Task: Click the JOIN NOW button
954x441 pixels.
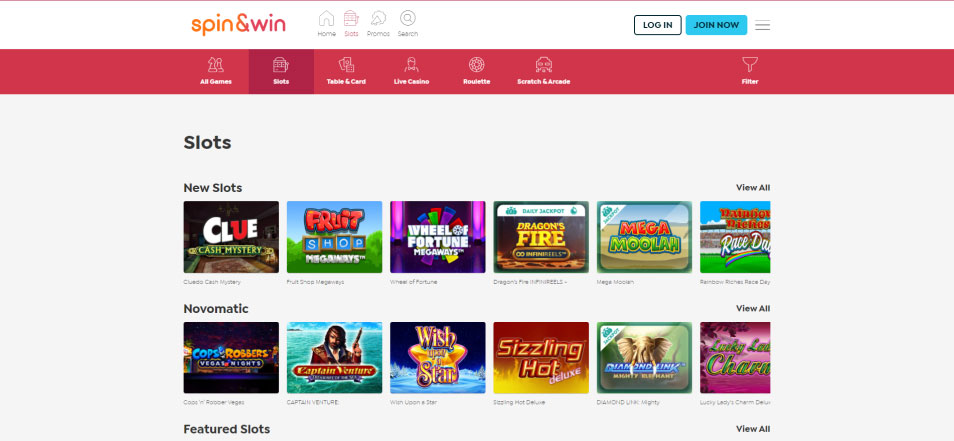Action: (716, 25)
